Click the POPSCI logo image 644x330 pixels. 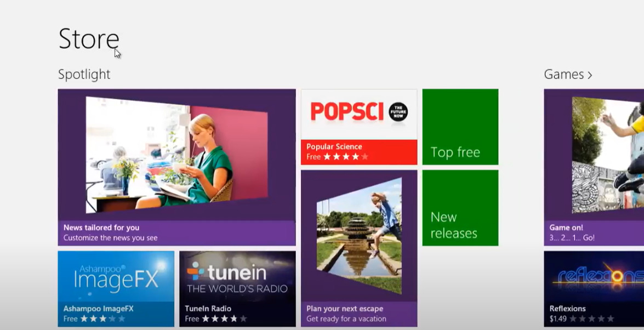(347, 112)
